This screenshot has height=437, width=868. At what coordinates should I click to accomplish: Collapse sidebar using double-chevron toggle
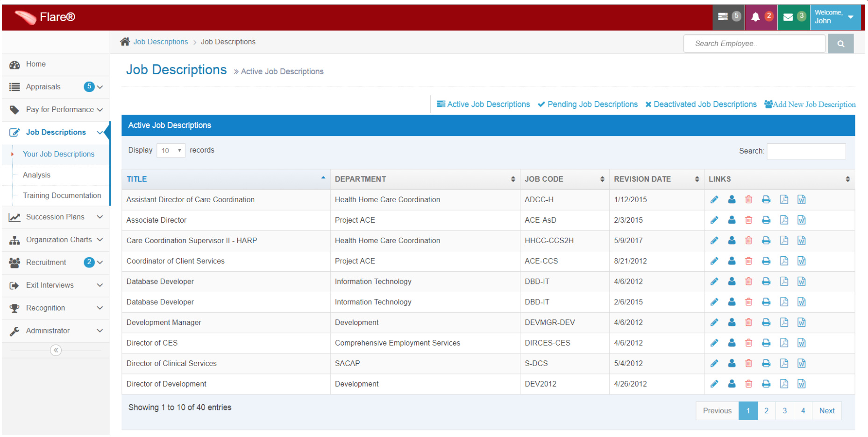56,350
